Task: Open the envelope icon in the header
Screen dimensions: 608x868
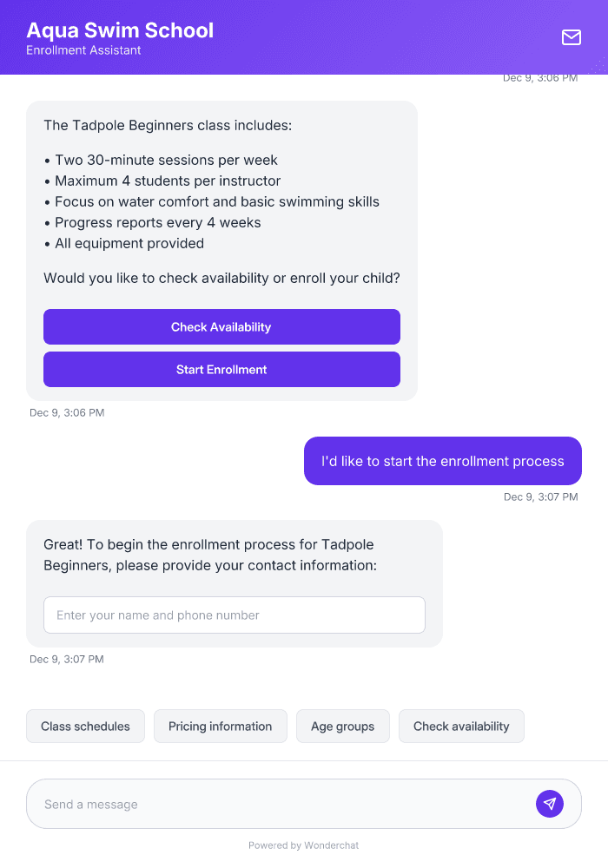Action: tap(571, 37)
